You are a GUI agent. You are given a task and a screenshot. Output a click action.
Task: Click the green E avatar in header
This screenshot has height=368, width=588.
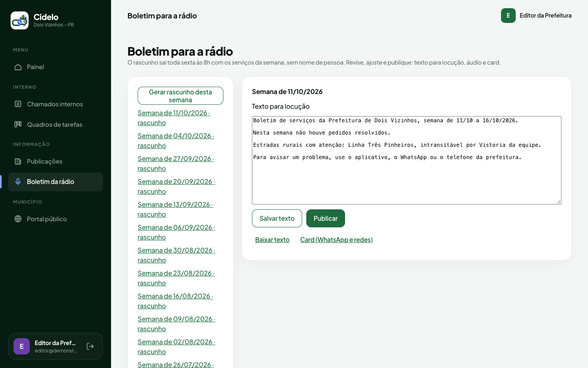[x=508, y=16]
